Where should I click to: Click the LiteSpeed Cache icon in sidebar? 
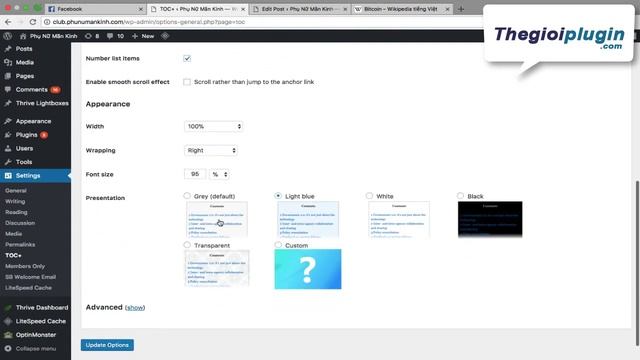click(8, 321)
